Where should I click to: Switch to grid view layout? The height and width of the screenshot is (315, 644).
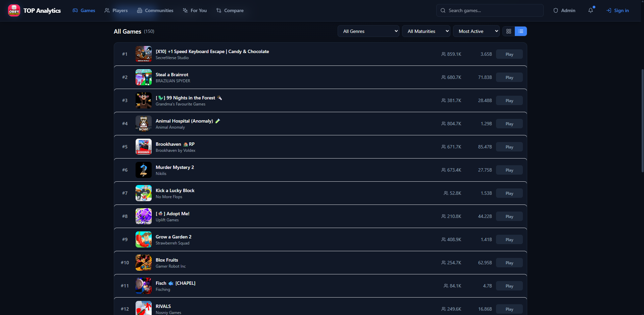coord(509,31)
